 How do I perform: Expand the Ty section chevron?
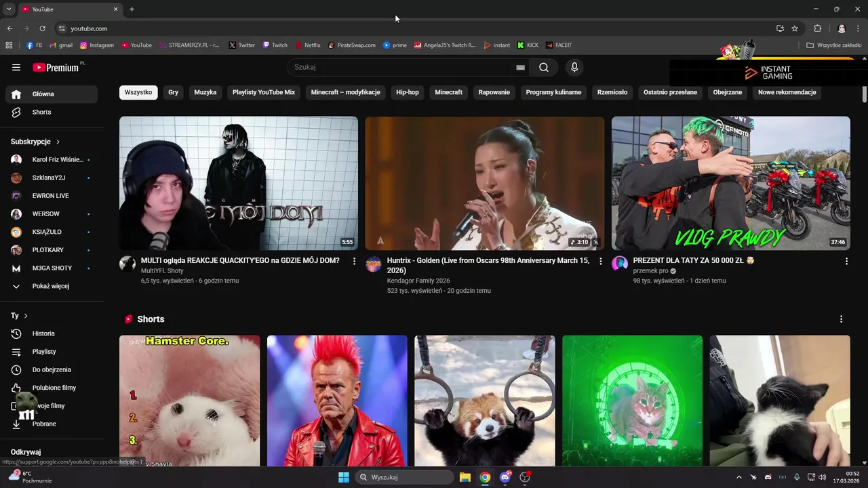(x=26, y=316)
